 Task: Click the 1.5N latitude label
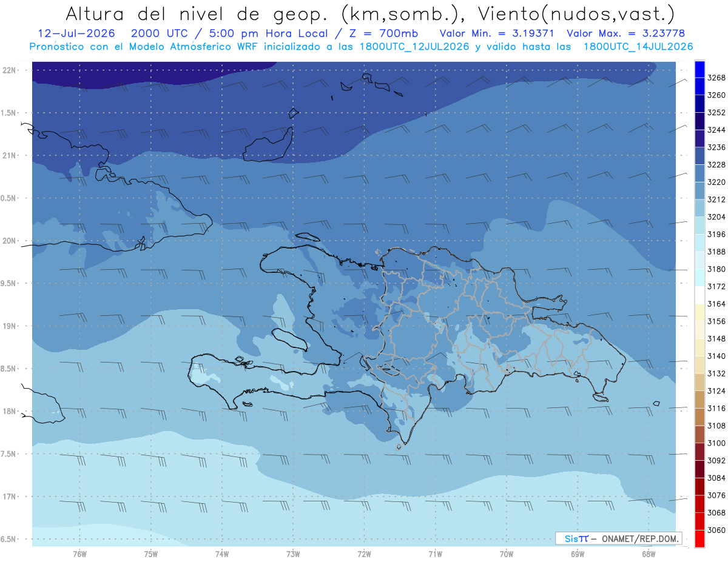[x=8, y=113]
